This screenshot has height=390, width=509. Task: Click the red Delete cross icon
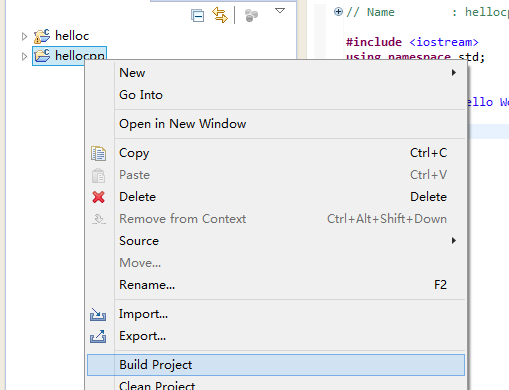pyautogui.click(x=98, y=197)
